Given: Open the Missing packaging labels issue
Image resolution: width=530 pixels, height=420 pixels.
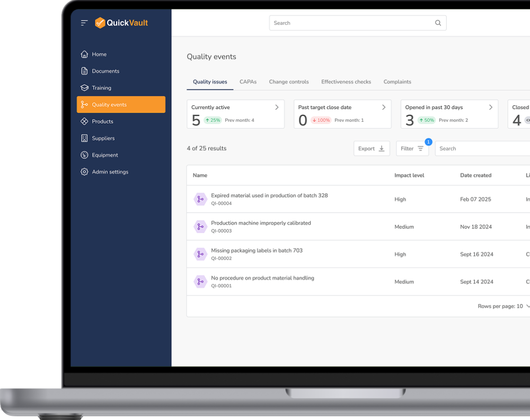Looking at the screenshot, I should tap(257, 251).
